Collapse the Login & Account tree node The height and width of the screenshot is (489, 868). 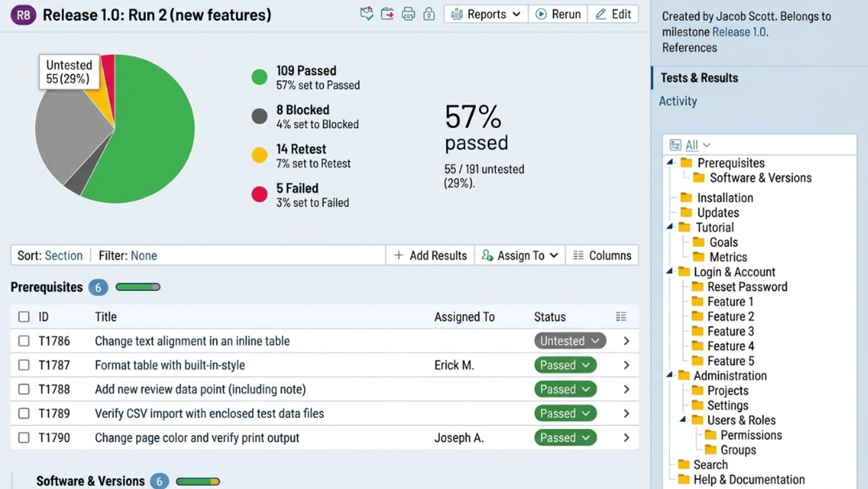[x=670, y=271]
